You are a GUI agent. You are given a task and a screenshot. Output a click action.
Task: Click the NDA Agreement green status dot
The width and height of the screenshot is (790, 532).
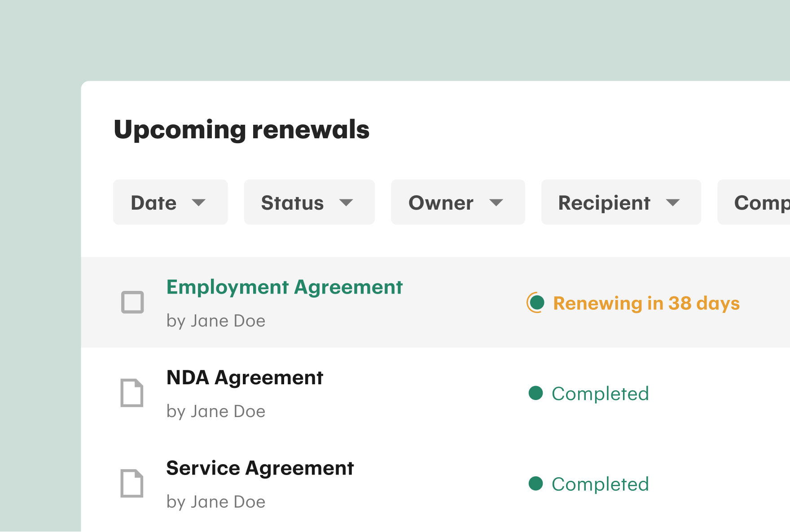pos(536,393)
